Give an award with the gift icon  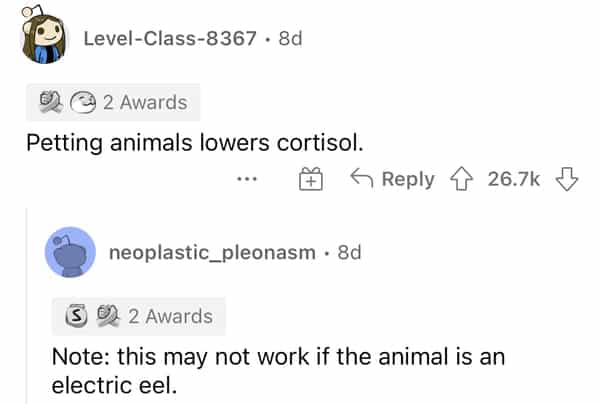click(311, 179)
